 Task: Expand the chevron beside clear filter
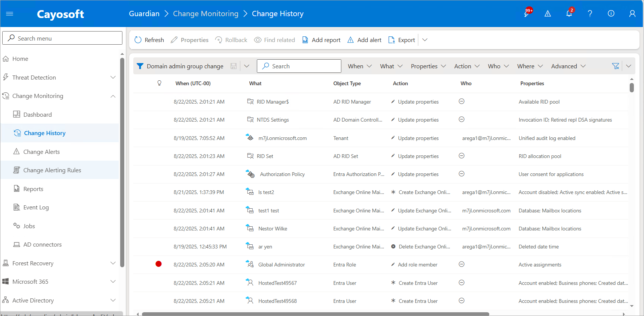tap(629, 66)
